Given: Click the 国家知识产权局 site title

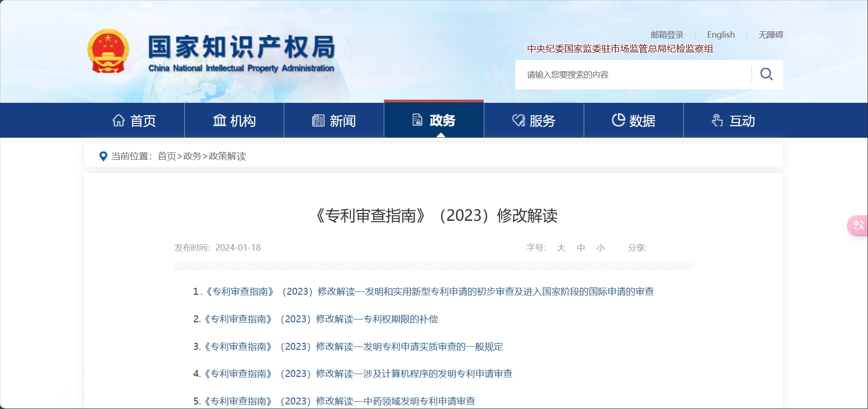Looking at the screenshot, I should pos(242,47).
